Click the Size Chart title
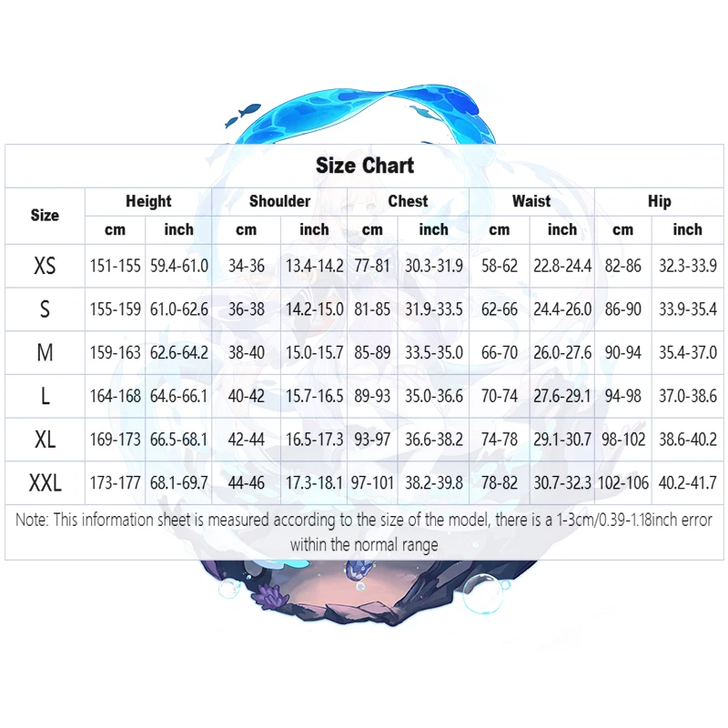 point(365,166)
